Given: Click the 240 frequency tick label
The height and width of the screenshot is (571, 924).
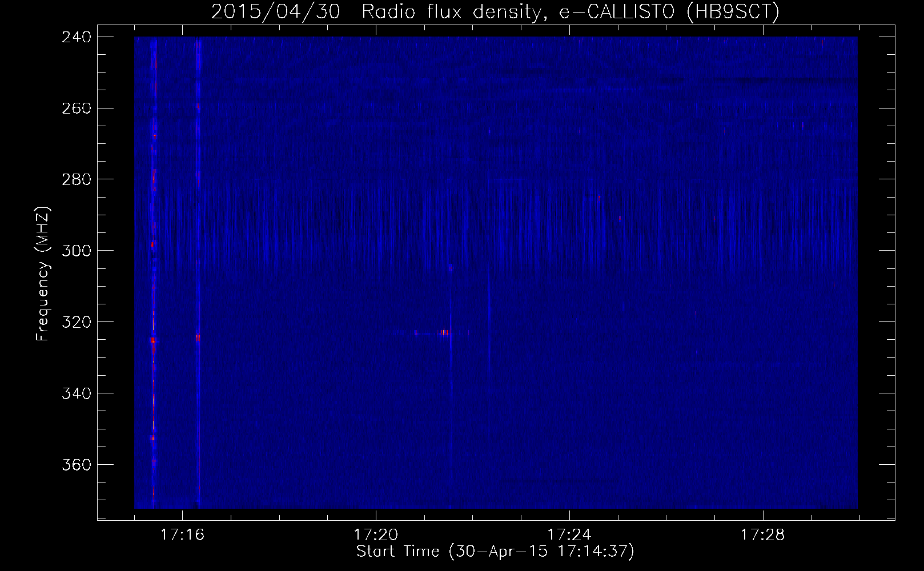Looking at the screenshot, I should 77,37.
